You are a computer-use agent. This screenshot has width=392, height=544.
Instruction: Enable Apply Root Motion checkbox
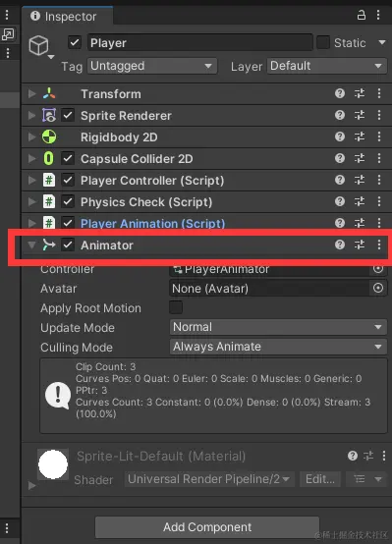(x=176, y=307)
